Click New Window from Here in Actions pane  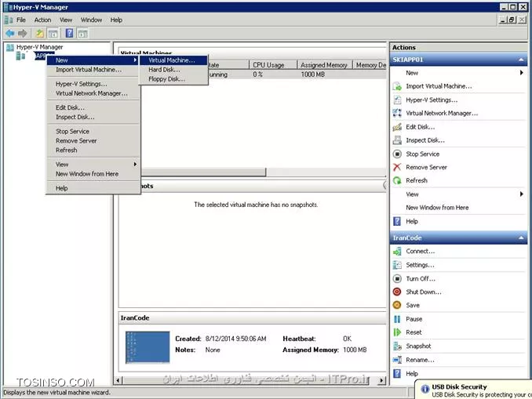coord(437,208)
